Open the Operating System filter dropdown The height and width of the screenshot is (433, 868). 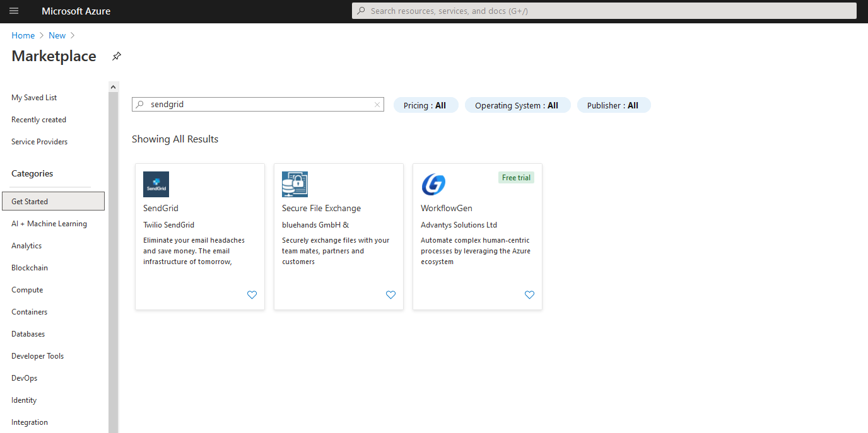(x=517, y=105)
